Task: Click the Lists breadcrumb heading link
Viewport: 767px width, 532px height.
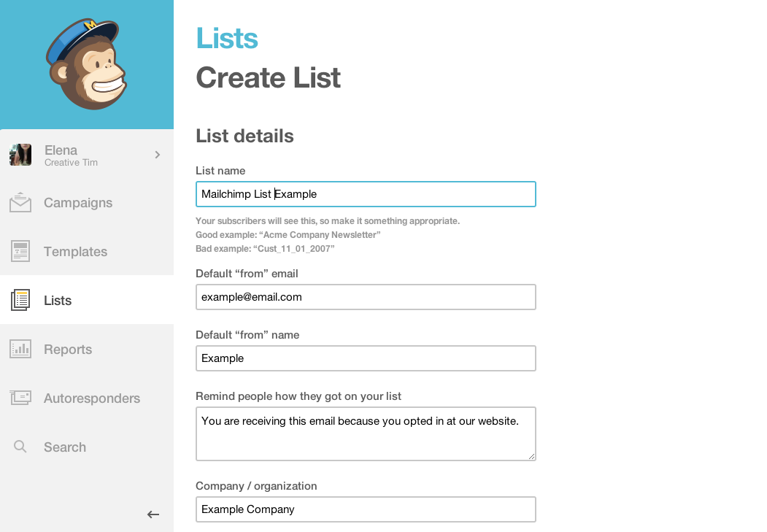Action: (x=227, y=38)
